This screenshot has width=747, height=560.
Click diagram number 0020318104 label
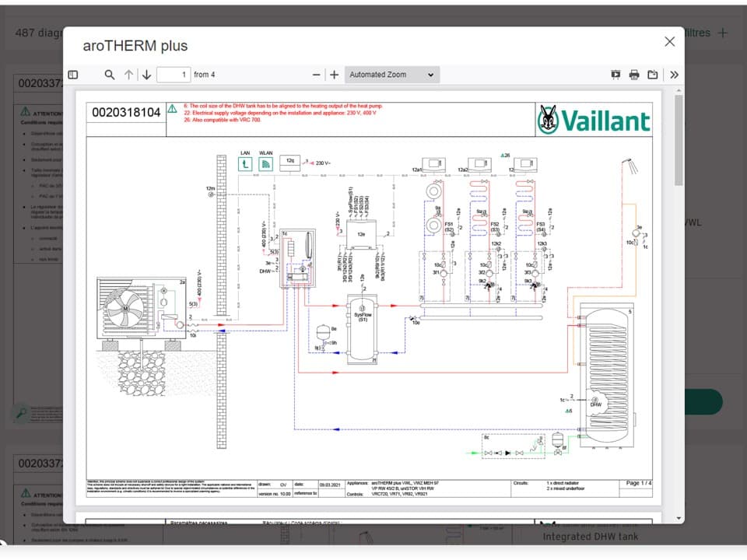[126, 113]
